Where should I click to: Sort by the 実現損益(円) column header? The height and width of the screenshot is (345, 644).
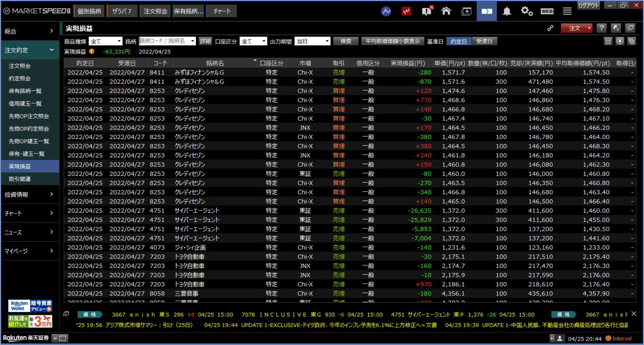tap(408, 63)
